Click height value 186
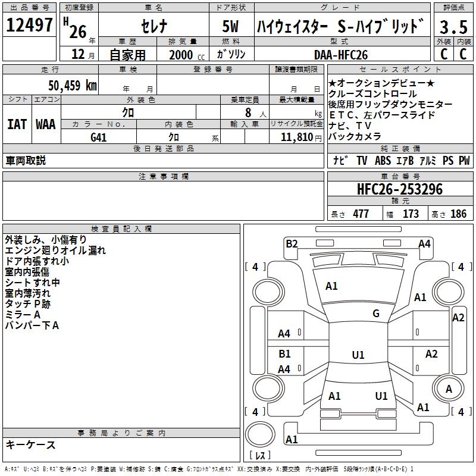476x476 pixels. click(458, 214)
